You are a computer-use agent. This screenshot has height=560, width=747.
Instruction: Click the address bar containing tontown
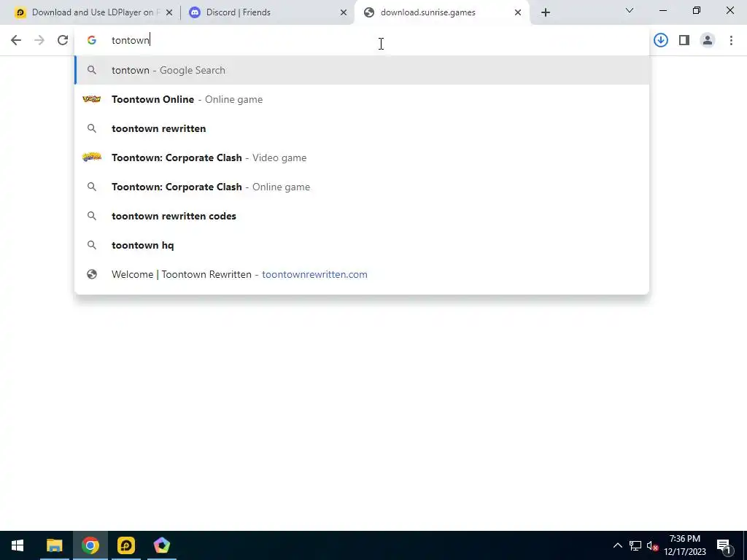(362, 40)
